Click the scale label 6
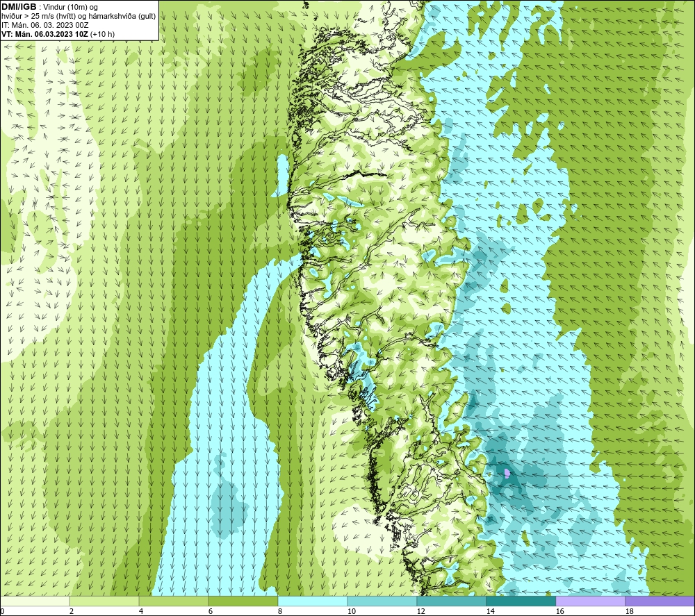Viewport: 695px width, 616px height. click(x=211, y=612)
